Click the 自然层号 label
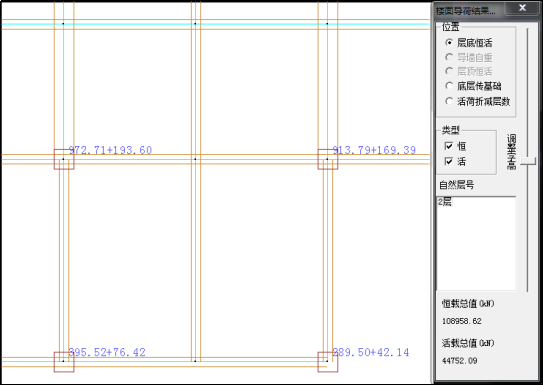This screenshot has height=386, width=543. click(x=456, y=185)
